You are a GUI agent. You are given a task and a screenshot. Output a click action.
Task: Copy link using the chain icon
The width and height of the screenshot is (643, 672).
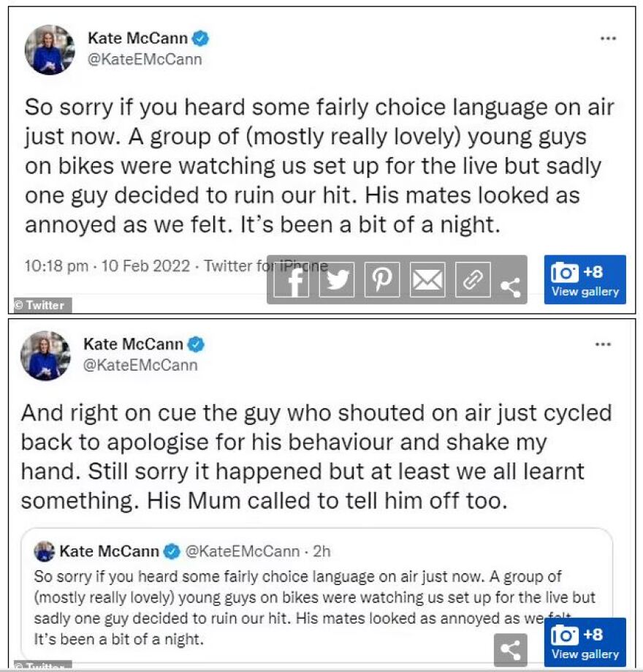pos(472,280)
